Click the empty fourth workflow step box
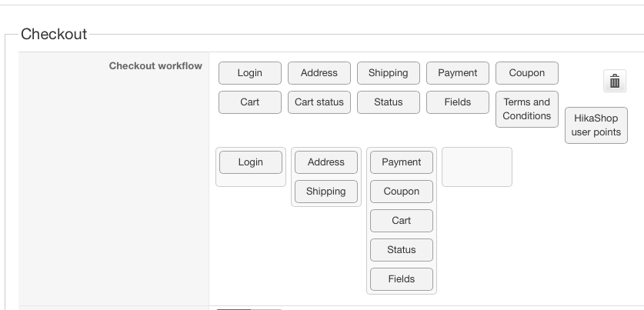The width and height of the screenshot is (644, 310). 477,167
